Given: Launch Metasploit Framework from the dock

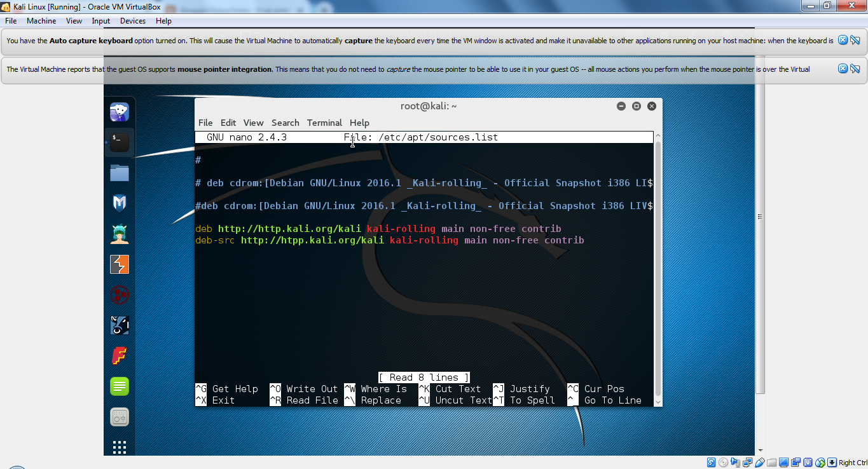Looking at the screenshot, I should point(119,202).
